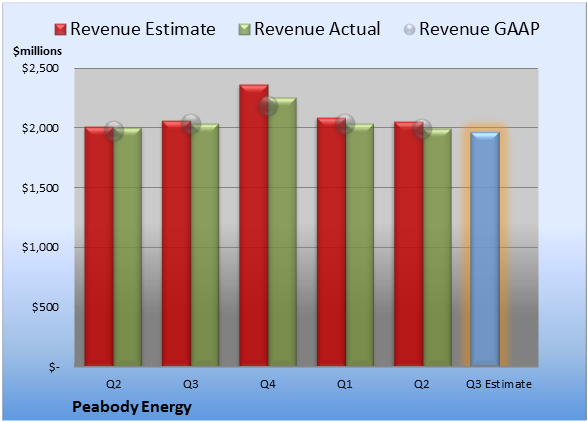Select the 'Revenue GAAP' legend label

point(479,29)
